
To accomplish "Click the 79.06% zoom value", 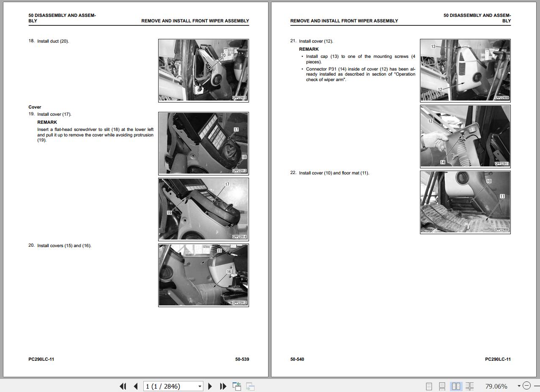I will pyautogui.click(x=496, y=386).
